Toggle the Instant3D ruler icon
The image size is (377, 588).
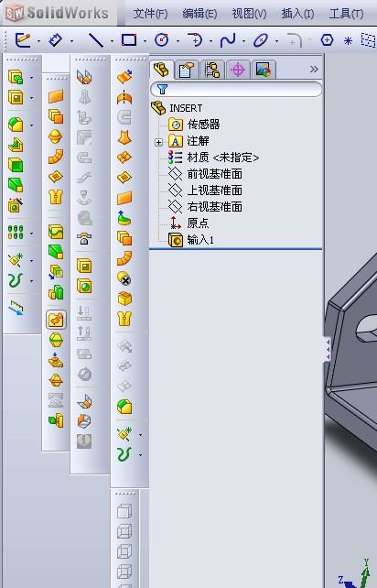pyautogui.click(x=16, y=309)
